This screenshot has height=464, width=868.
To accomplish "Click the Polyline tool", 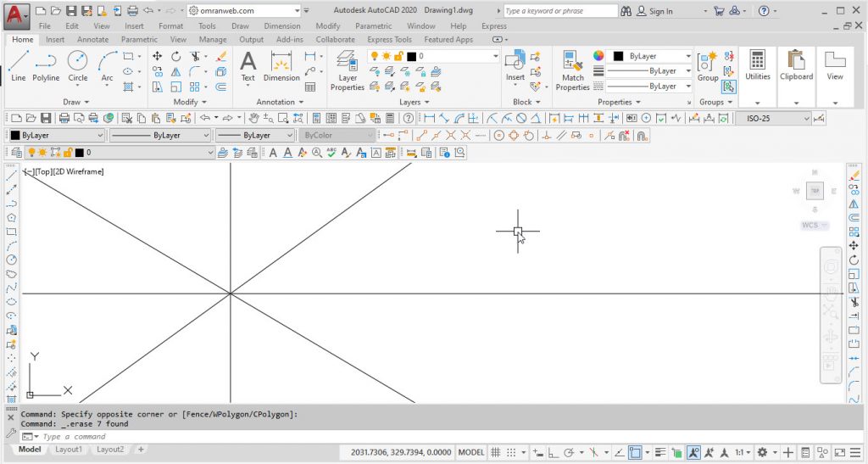I will [46, 65].
